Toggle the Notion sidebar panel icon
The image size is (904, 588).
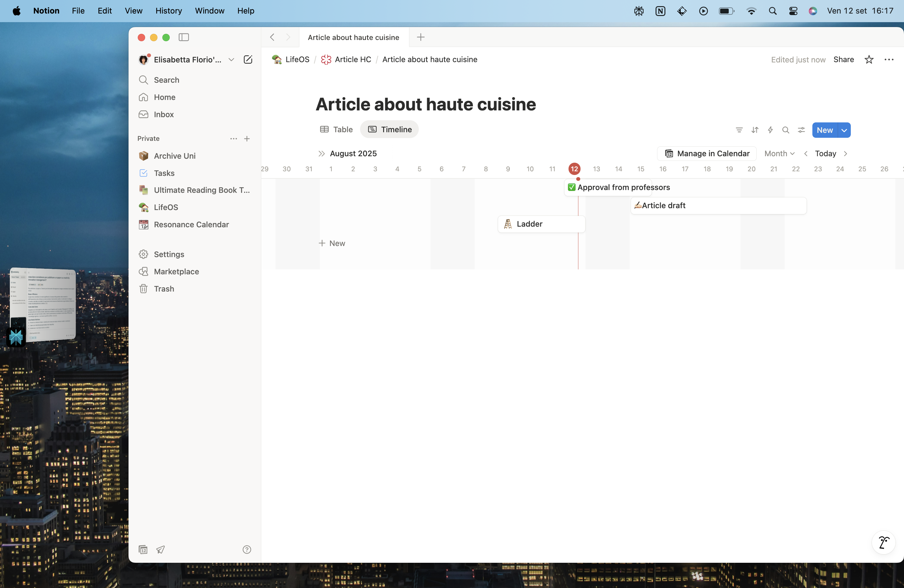pos(184,37)
